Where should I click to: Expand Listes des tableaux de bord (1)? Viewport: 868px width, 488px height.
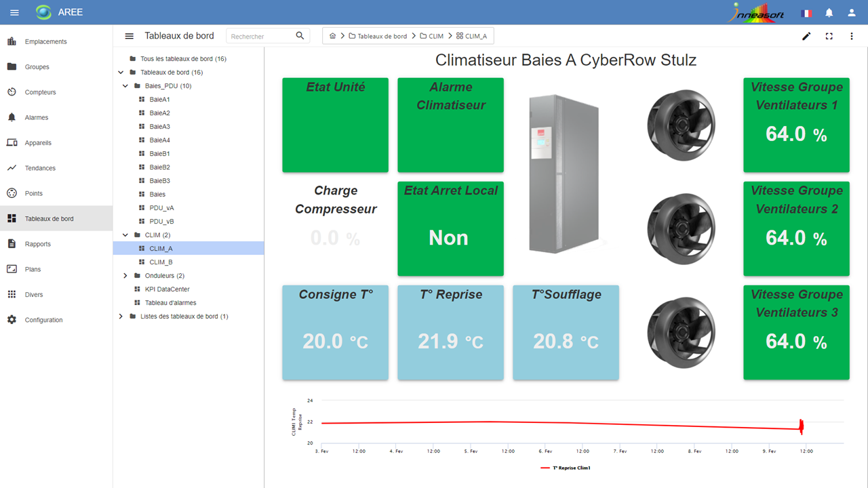(x=121, y=317)
